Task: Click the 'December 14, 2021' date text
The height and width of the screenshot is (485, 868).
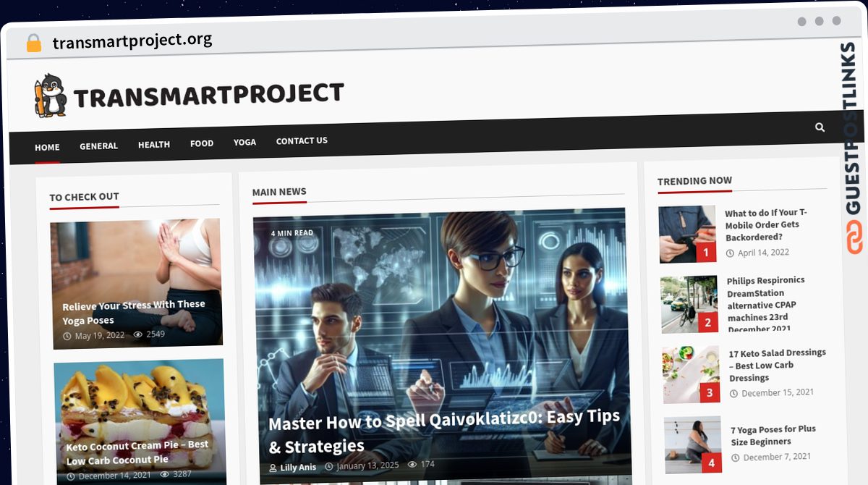Action: [114, 476]
